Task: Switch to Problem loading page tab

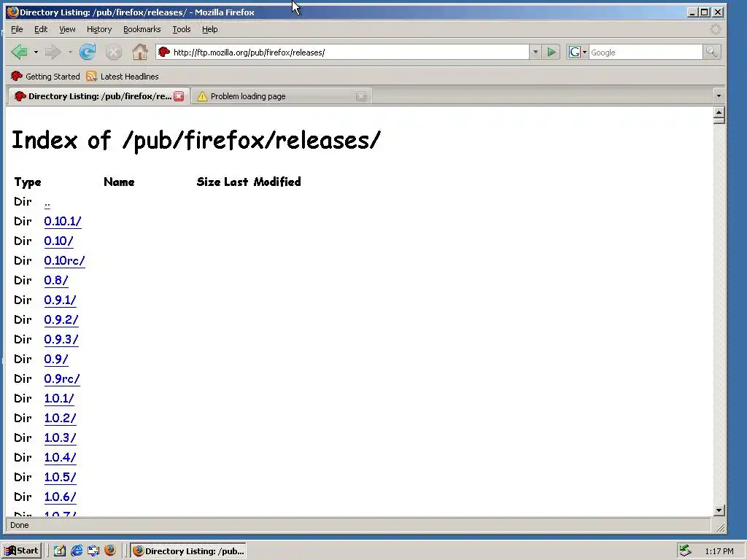Action: (x=281, y=96)
